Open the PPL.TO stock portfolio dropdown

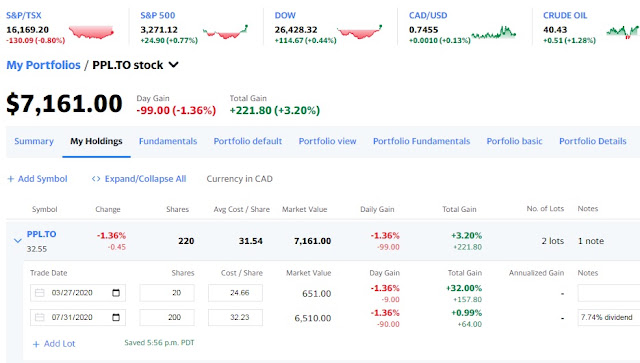coord(173,65)
